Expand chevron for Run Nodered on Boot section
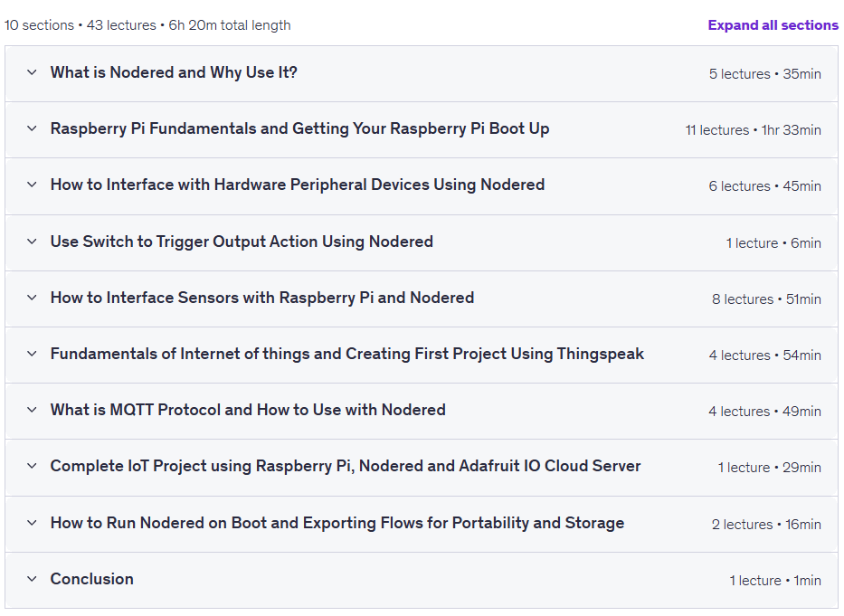 pos(32,522)
